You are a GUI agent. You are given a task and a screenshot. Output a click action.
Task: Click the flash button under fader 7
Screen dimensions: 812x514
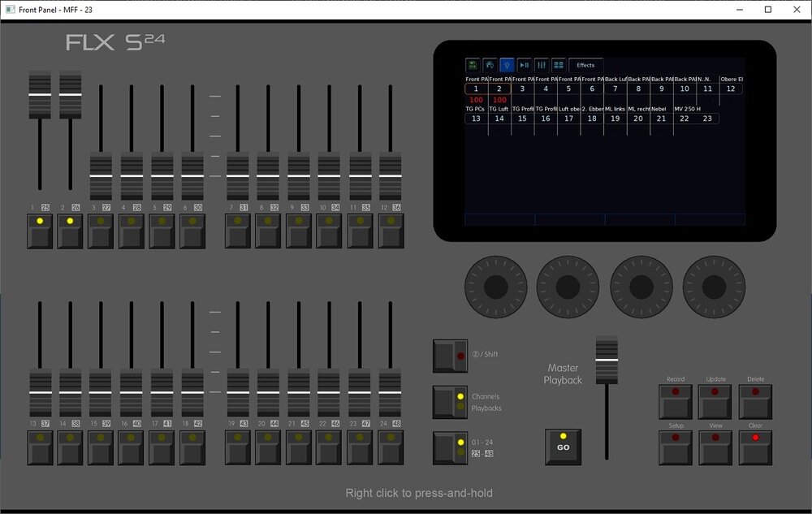[238, 231]
